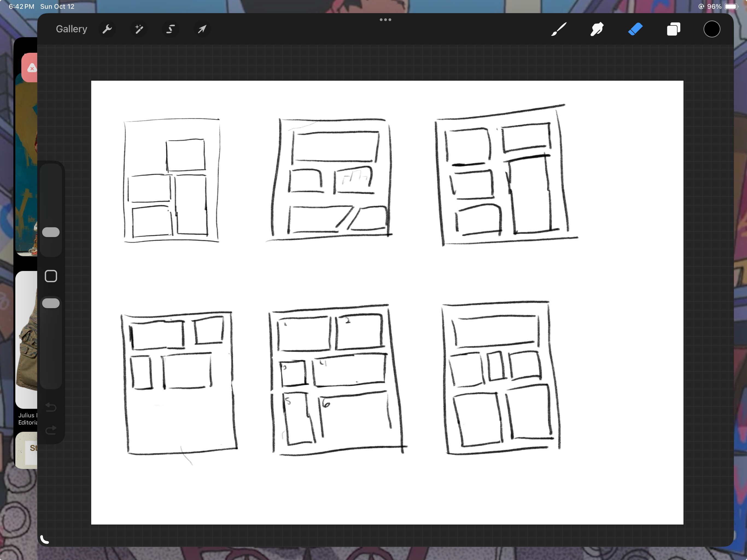The width and height of the screenshot is (747, 560).
Task: Tap the battery status indicator
Action: (x=731, y=6)
